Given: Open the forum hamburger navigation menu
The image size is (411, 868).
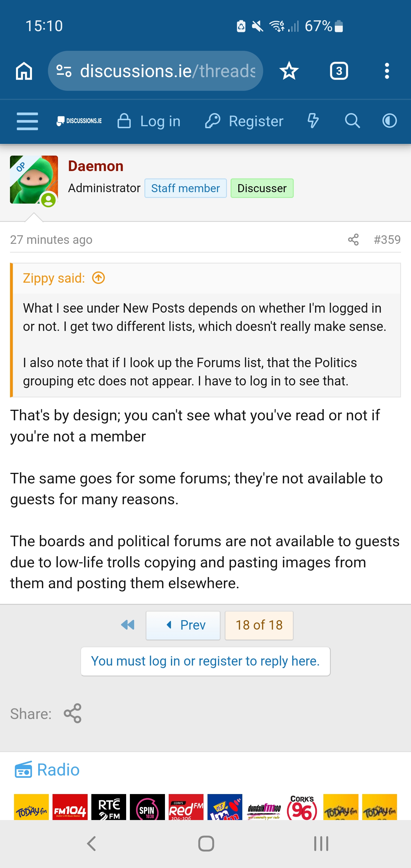Looking at the screenshot, I should (27, 121).
